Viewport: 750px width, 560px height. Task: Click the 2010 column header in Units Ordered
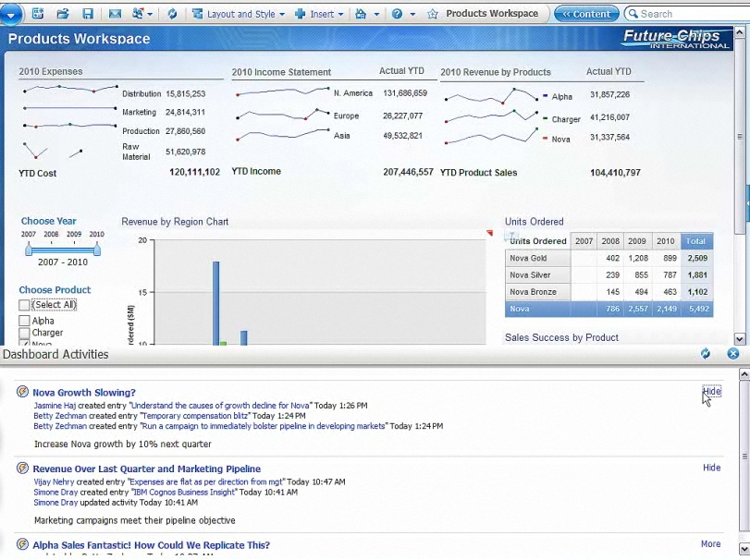665,241
